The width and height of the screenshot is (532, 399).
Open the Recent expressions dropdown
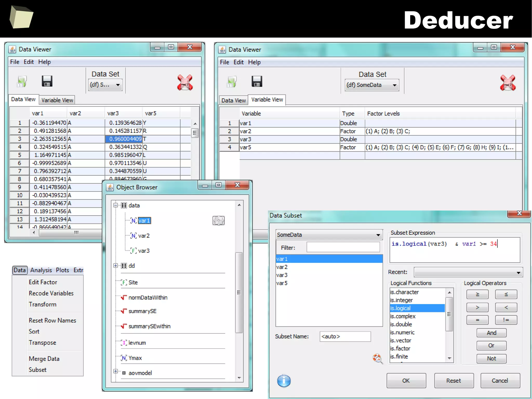pos(468,272)
